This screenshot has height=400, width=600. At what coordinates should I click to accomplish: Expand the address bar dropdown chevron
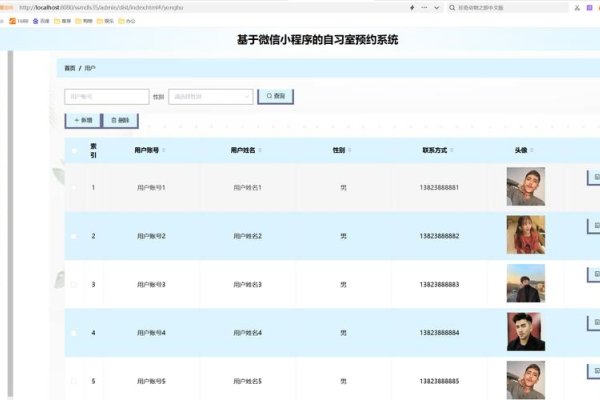point(437,8)
